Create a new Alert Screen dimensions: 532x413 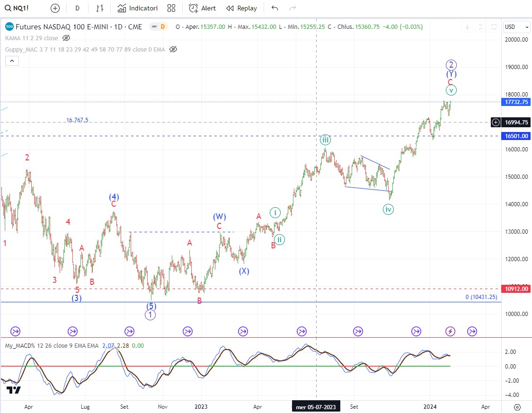[202, 8]
